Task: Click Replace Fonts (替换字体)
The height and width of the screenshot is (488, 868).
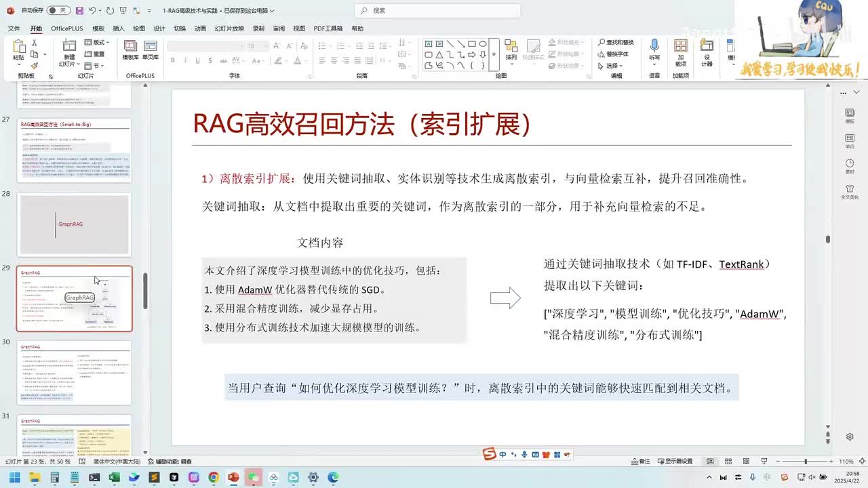Action: [x=613, y=54]
